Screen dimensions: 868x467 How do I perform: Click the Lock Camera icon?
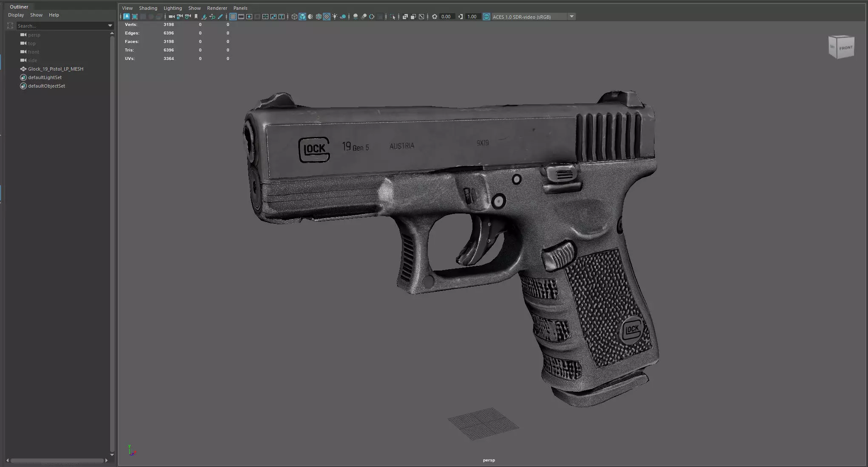[x=179, y=17]
